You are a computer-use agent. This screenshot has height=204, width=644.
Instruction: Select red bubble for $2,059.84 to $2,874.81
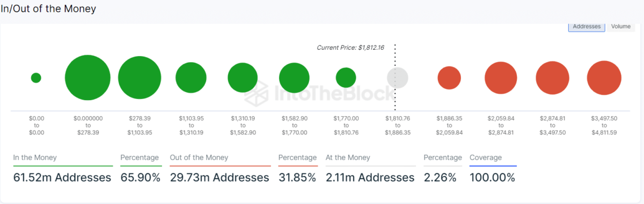(x=501, y=78)
